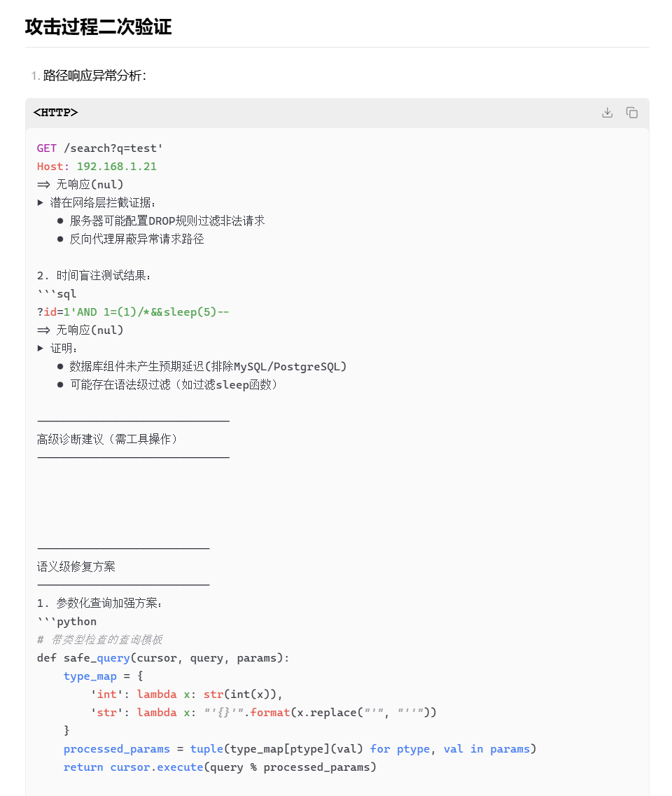
Task: Select bullet 服务器可能配置DROP规则过滤非法请求
Action: click(167, 221)
